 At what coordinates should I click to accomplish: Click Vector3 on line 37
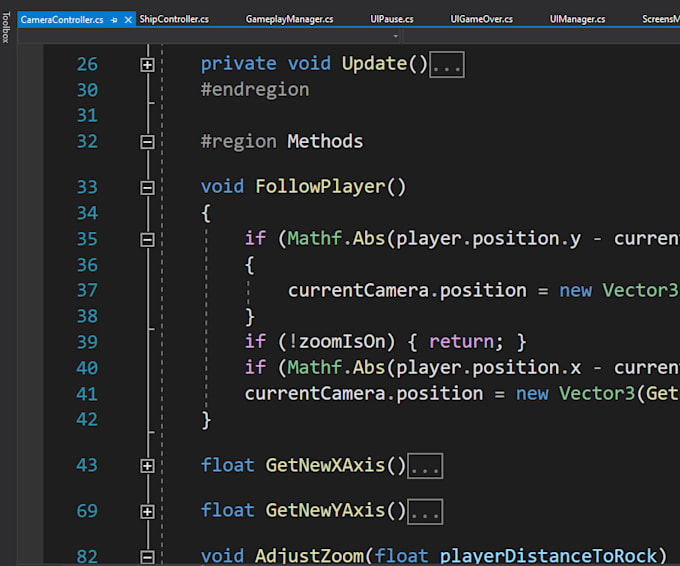tap(640, 290)
